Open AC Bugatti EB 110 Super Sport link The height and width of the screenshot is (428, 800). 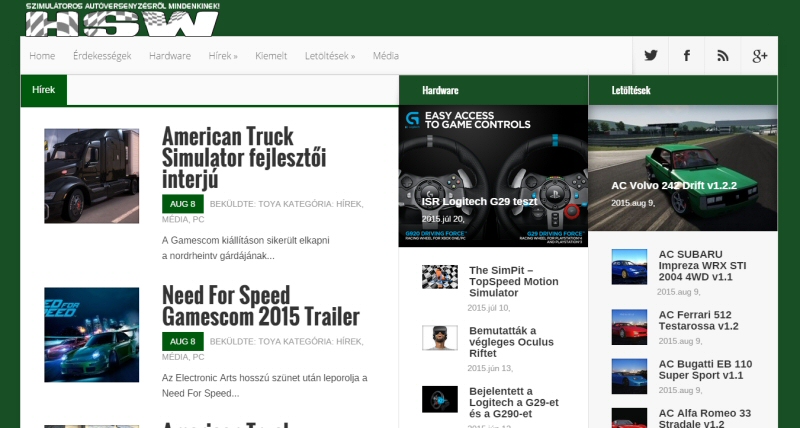click(705, 369)
